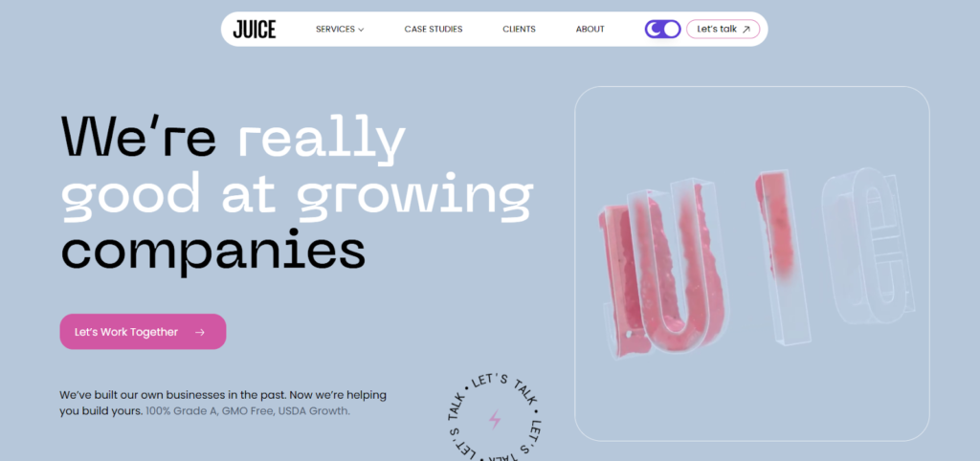Image resolution: width=980 pixels, height=461 pixels.
Task: Click the 'really good at growing' headline text
Action: tap(297, 169)
